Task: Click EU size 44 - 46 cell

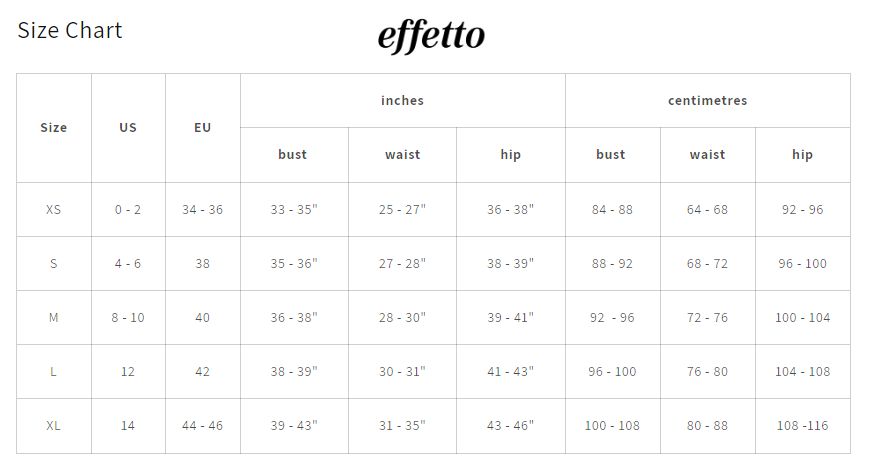Action: click(203, 426)
